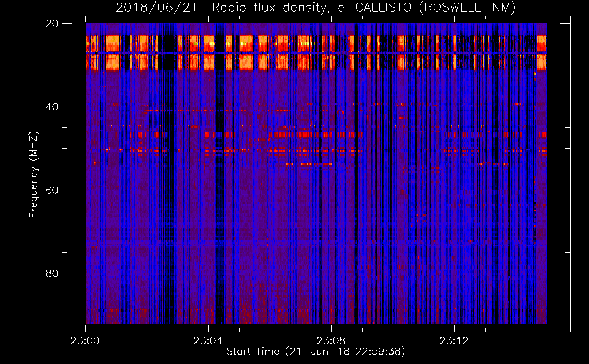Click the station name '(ROSWELL-NM)' in title
Screen dimensions: 589x364
pyautogui.click(x=467, y=8)
